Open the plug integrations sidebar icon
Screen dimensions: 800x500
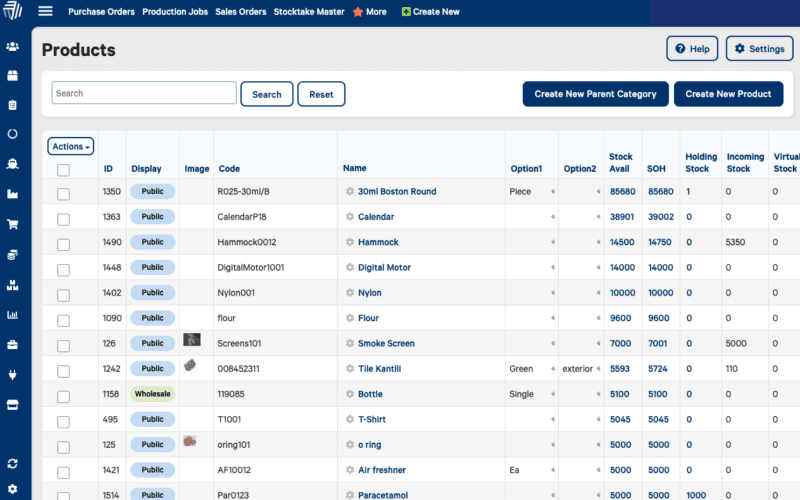12,375
